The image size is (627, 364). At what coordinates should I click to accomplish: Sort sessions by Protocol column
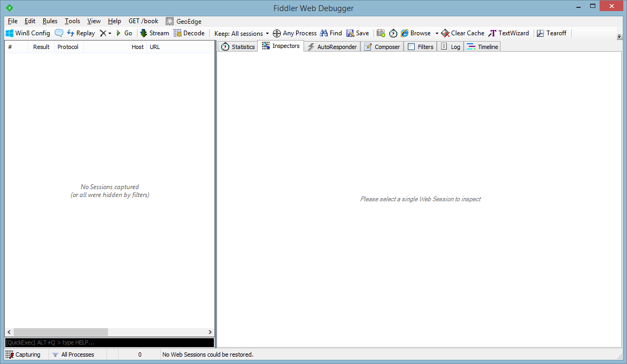69,47
